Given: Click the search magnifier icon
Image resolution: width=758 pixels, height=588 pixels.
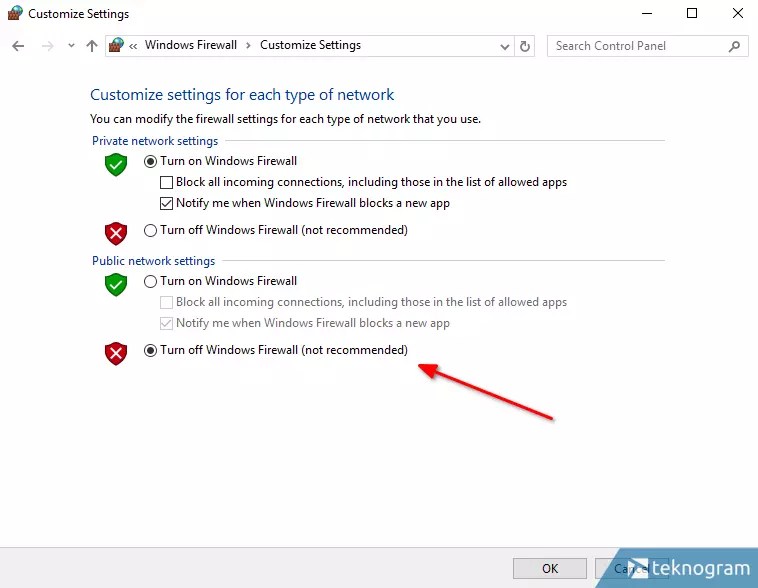Looking at the screenshot, I should [x=734, y=46].
